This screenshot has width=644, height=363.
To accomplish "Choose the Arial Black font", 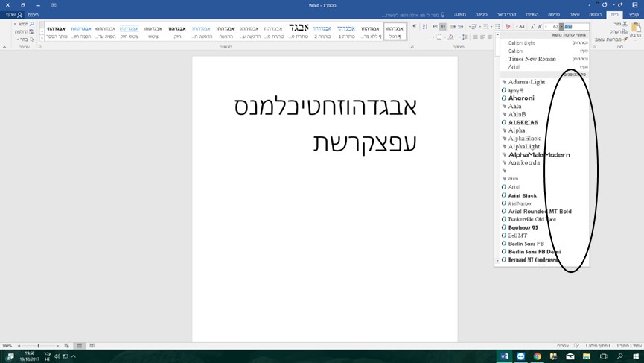I will click(523, 195).
